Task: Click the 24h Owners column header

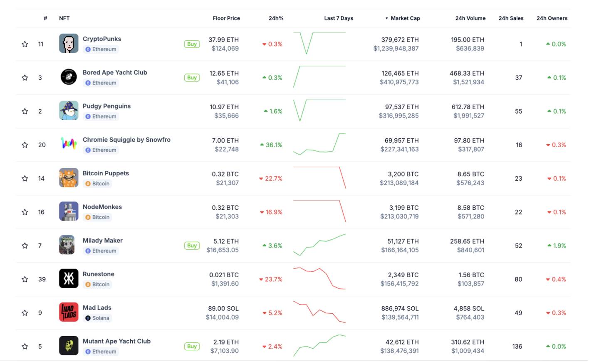Action: click(552, 18)
